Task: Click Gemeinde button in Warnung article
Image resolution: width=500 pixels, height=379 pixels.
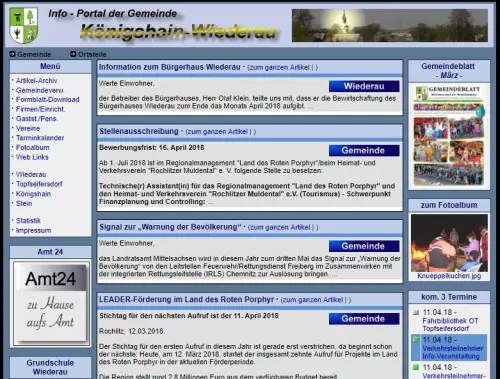Action: (364, 246)
